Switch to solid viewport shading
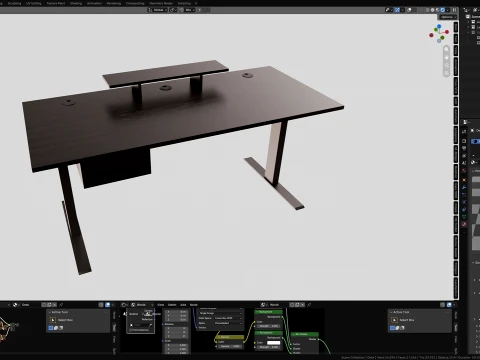The width and height of the screenshot is (480, 360). point(432,10)
